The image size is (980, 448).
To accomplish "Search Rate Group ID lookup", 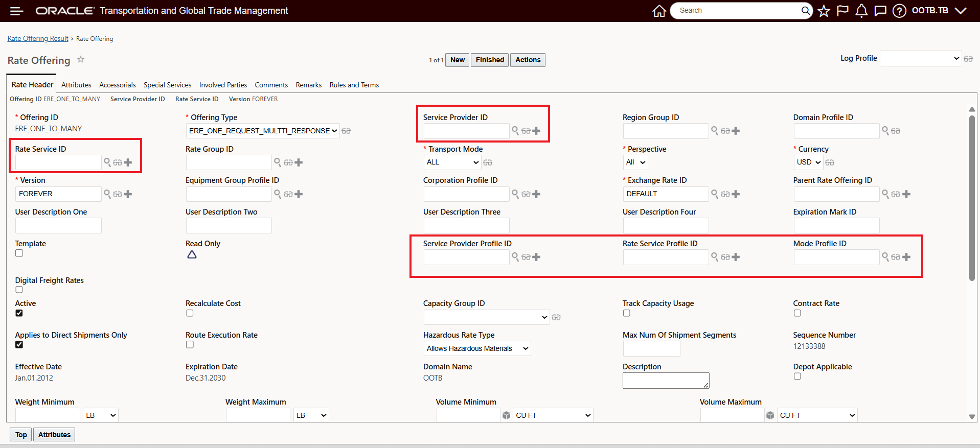I will pos(278,162).
